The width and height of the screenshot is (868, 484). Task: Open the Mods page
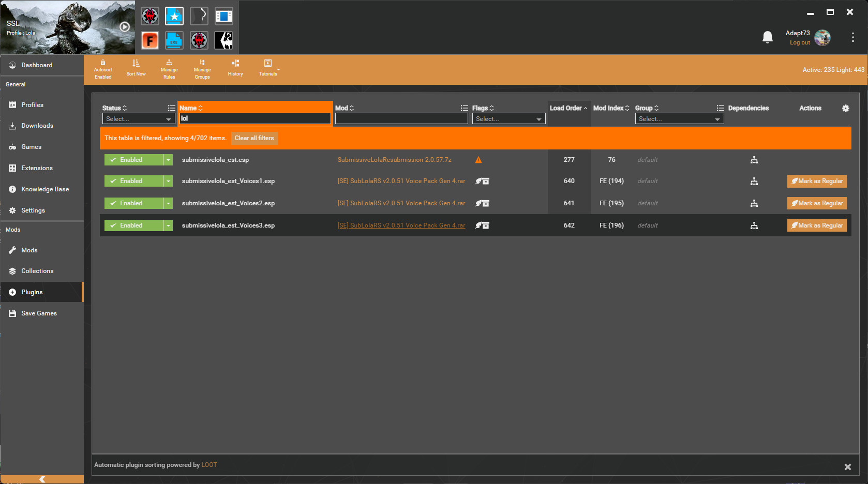click(x=42, y=250)
